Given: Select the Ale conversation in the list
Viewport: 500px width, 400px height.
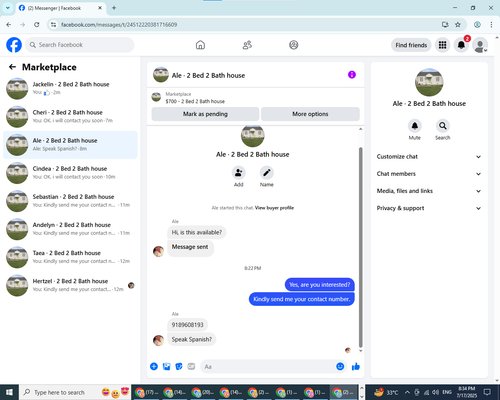Looking at the screenshot, I should click(70, 145).
